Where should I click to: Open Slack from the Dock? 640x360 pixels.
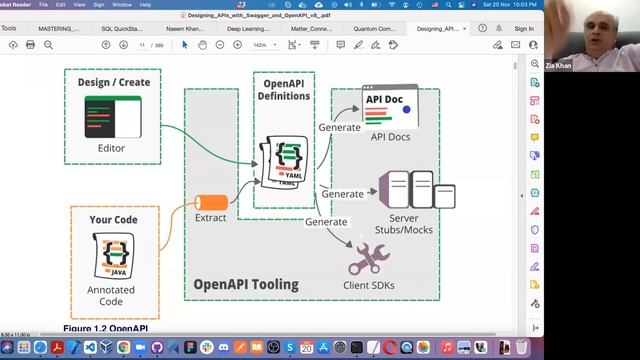207,347
